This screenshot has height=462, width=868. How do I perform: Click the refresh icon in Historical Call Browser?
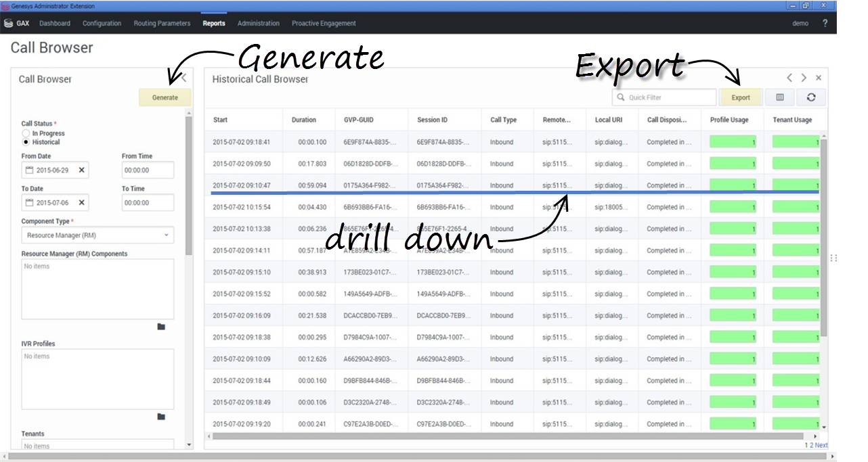810,97
